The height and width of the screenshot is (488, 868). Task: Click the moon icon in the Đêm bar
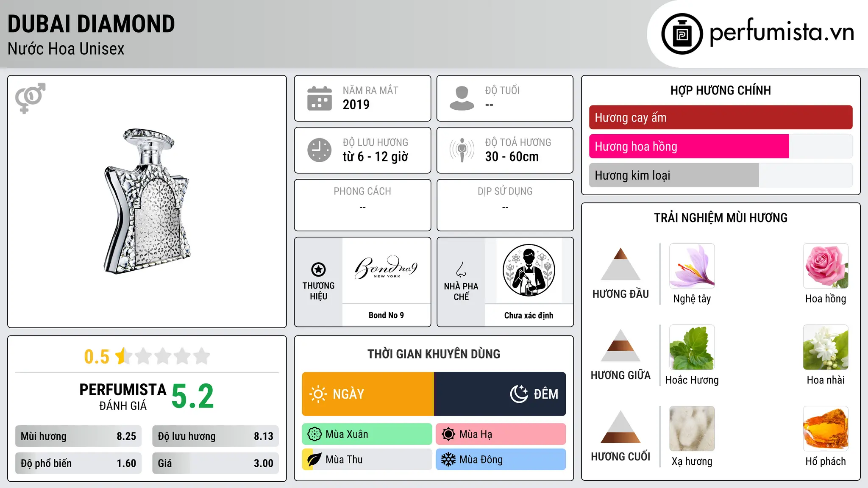[519, 394]
